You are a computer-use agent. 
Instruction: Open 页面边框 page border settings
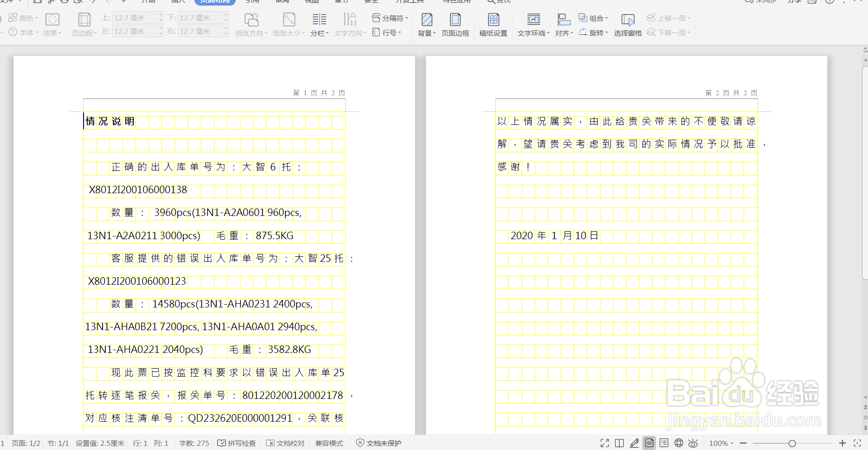[455, 24]
